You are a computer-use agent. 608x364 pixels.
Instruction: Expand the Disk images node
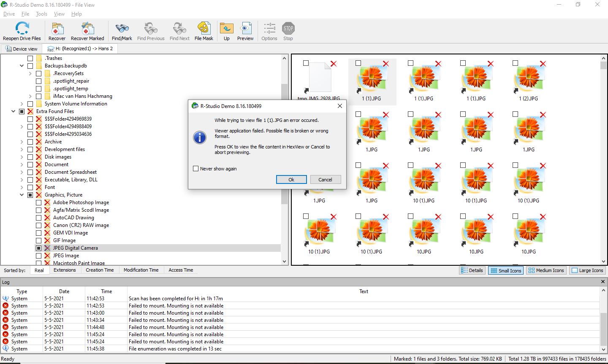click(22, 157)
